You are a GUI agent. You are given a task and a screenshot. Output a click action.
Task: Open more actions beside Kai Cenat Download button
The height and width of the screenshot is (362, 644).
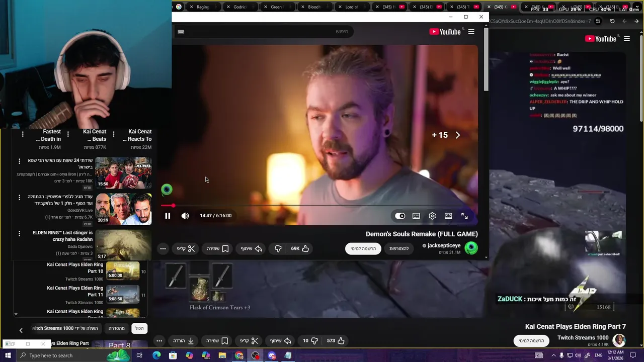(x=159, y=340)
